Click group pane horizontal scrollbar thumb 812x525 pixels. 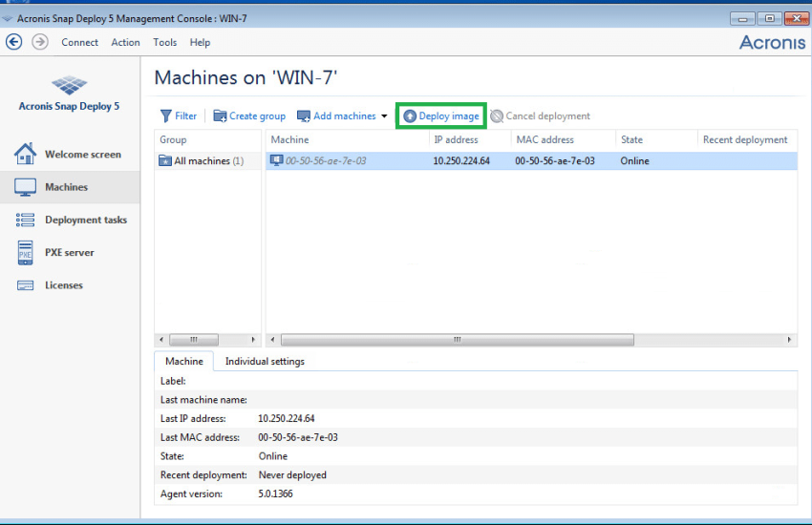click(194, 340)
